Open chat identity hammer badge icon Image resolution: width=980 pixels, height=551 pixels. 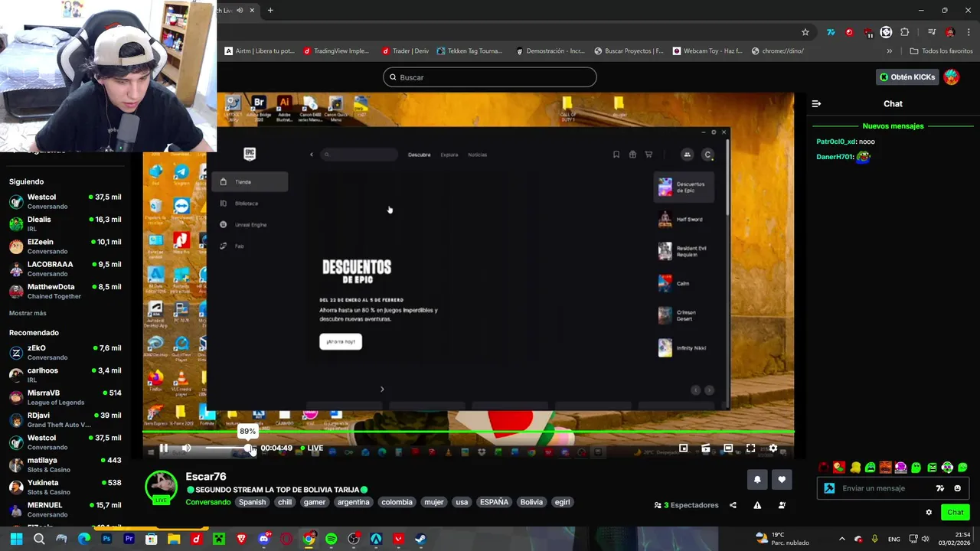click(x=829, y=488)
